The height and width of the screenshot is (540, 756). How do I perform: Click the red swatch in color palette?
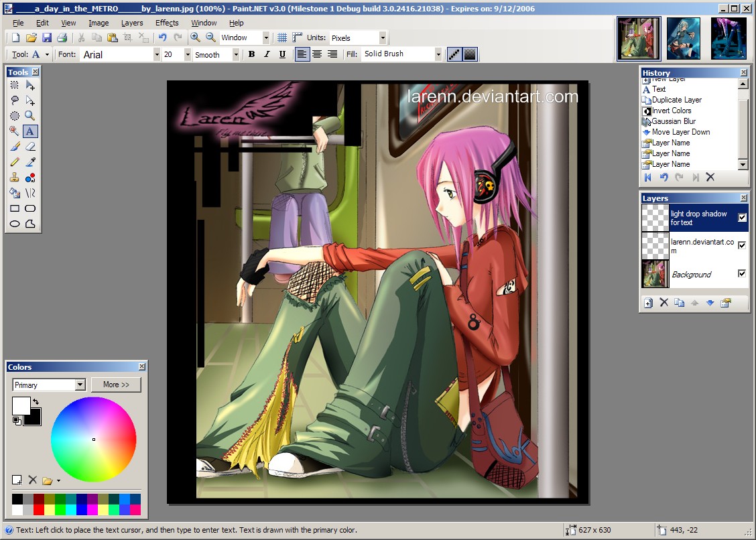click(x=39, y=510)
